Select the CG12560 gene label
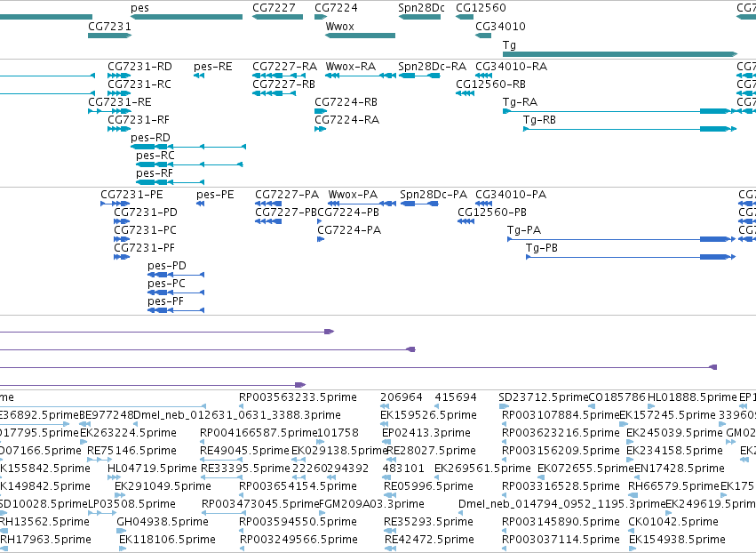 [481, 8]
